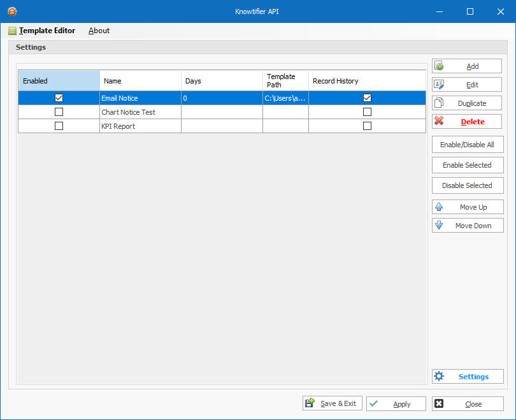Click the Enable Selected button
Image resolution: width=516 pixels, height=420 pixels.
pos(468,165)
